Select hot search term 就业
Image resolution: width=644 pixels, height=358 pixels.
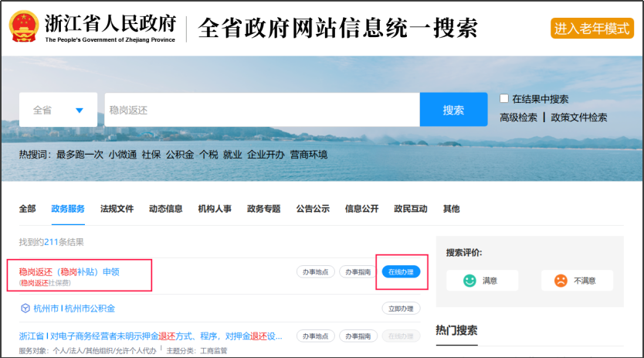[x=232, y=155]
